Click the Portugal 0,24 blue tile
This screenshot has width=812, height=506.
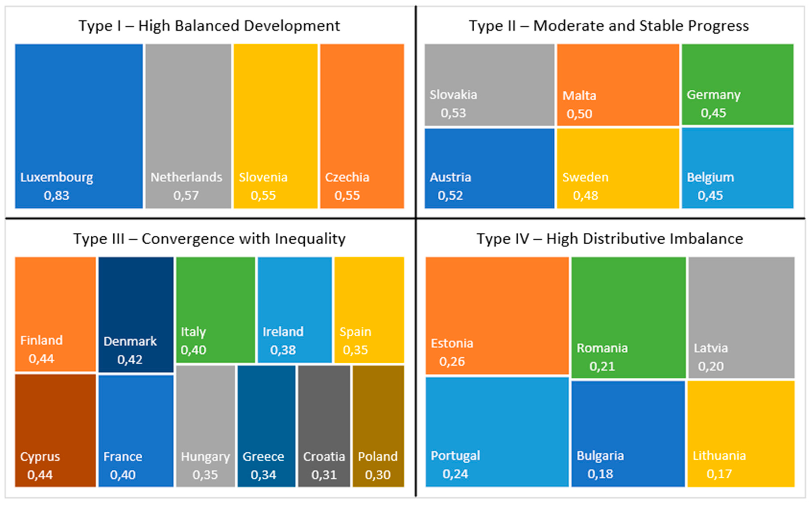(497, 432)
